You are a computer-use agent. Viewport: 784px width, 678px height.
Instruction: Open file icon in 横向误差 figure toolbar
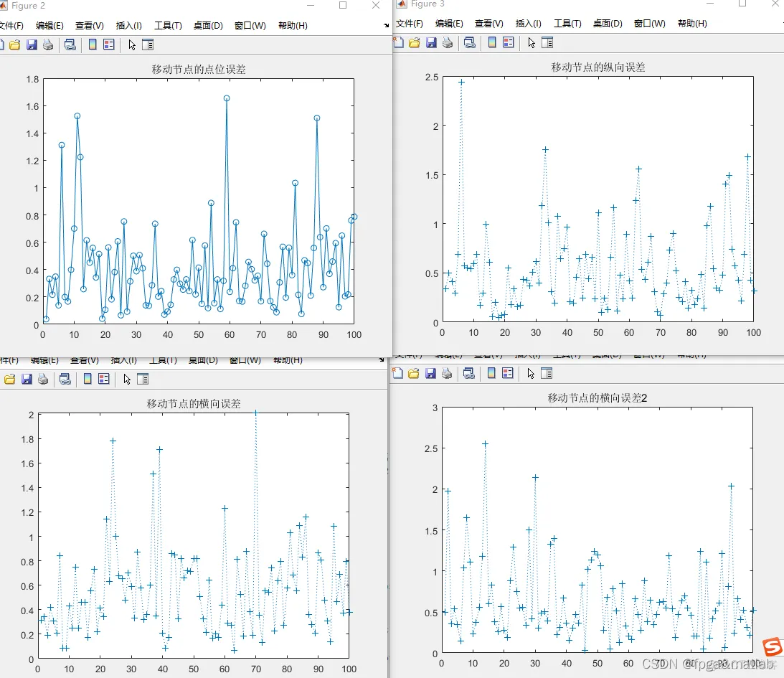click(10, 380)
